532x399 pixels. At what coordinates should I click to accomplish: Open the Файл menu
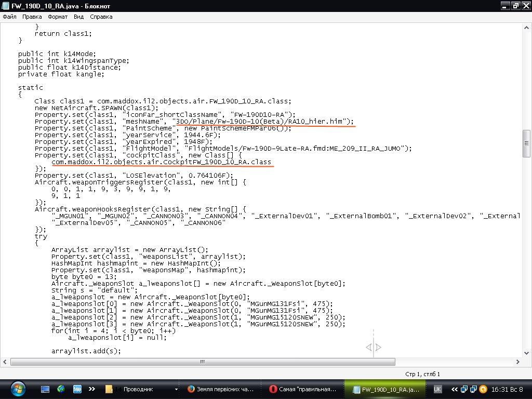click(x=9, y=17)
